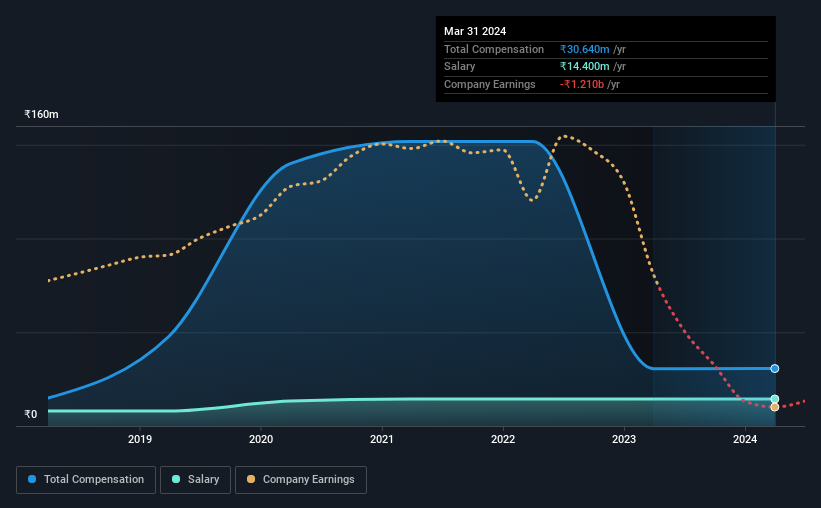Click the 2020 x-axis label
Viewport: 821px width, 508px height.
click(x=261, y=439)
